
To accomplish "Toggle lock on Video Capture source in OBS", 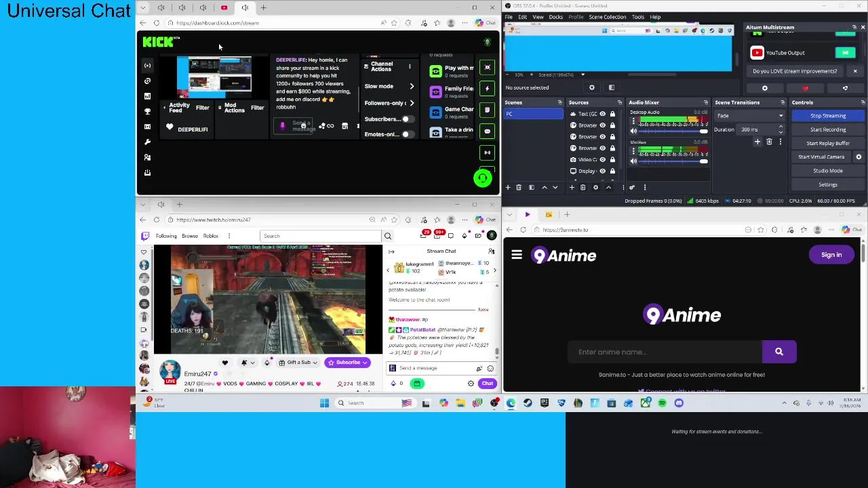I will click(x=612, y=159).
